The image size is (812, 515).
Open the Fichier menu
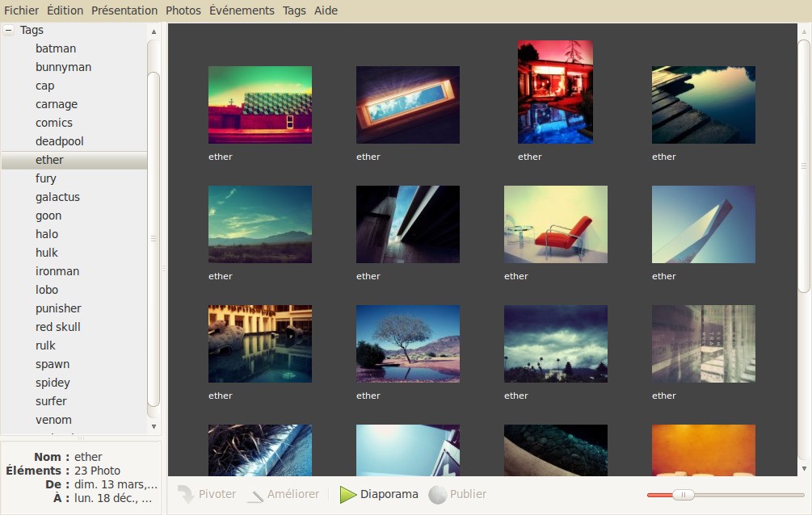pos(21,10)
